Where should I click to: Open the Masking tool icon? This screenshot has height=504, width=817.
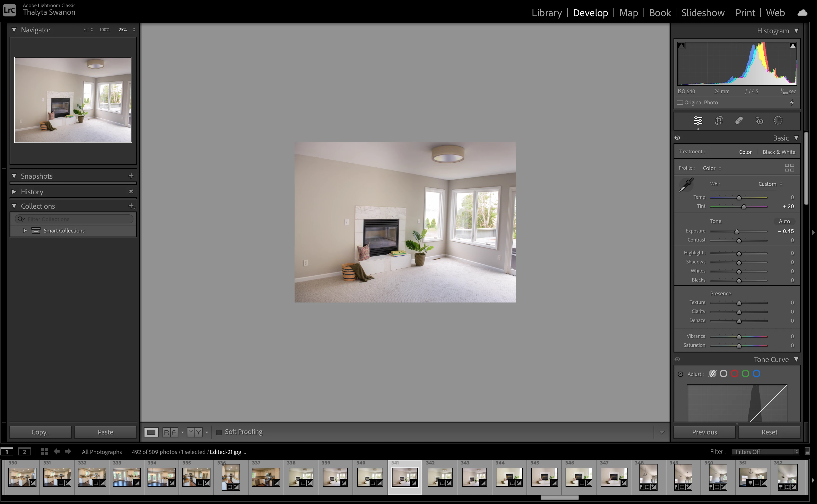pos(778,121)
